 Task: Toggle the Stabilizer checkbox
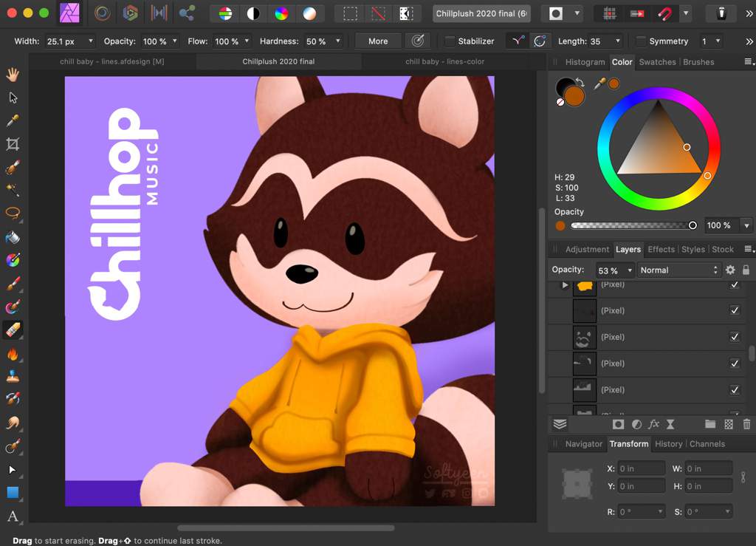point(450,41)
